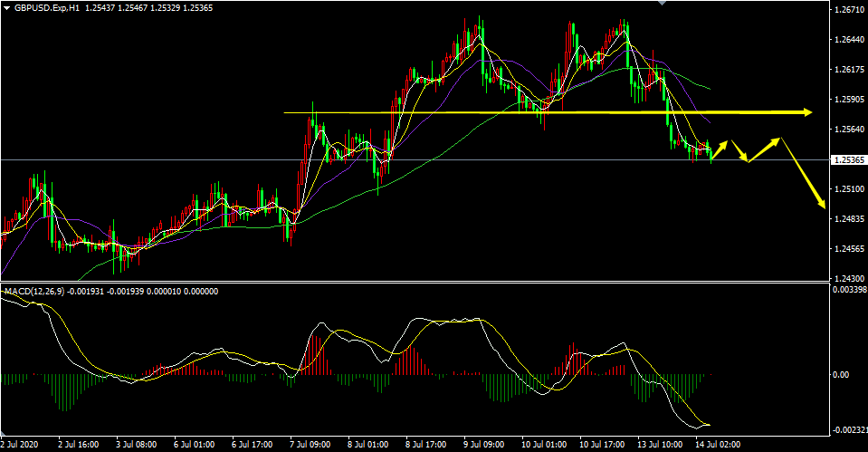Click the 6 Jul 17:00 time axis label
Screen dimensions: 868x452
pos(253,444)
